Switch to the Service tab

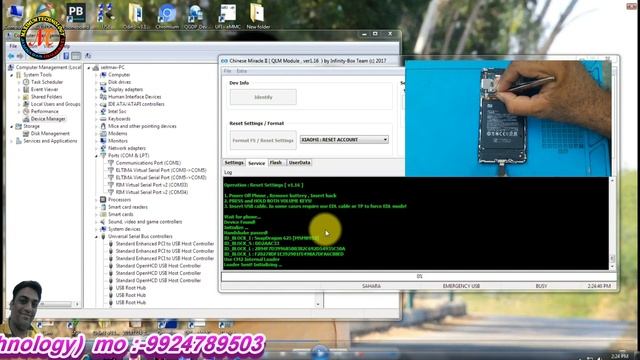256,163
